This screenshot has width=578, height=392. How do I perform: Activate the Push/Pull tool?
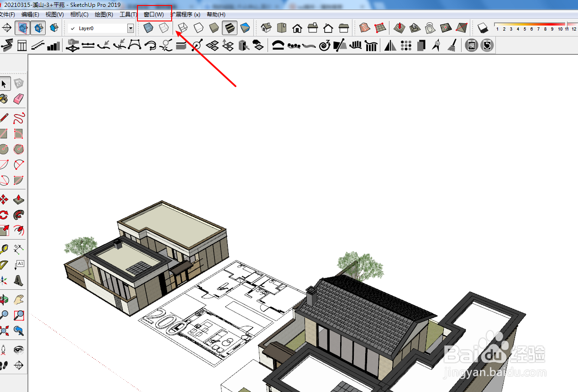click(18, 199)
